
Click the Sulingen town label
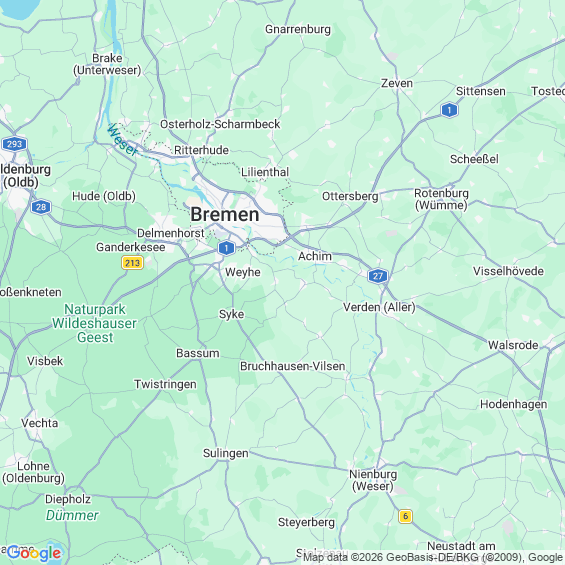[226, 453]
